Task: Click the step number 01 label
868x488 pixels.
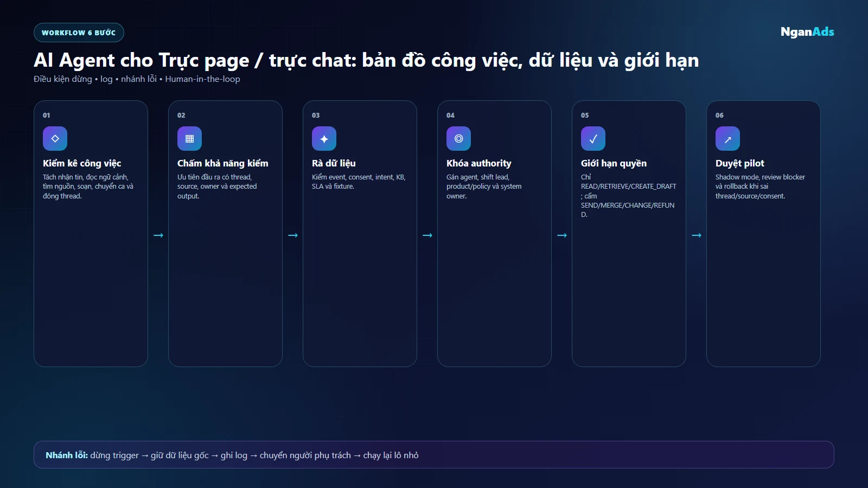Action: [x=47, y=115]
